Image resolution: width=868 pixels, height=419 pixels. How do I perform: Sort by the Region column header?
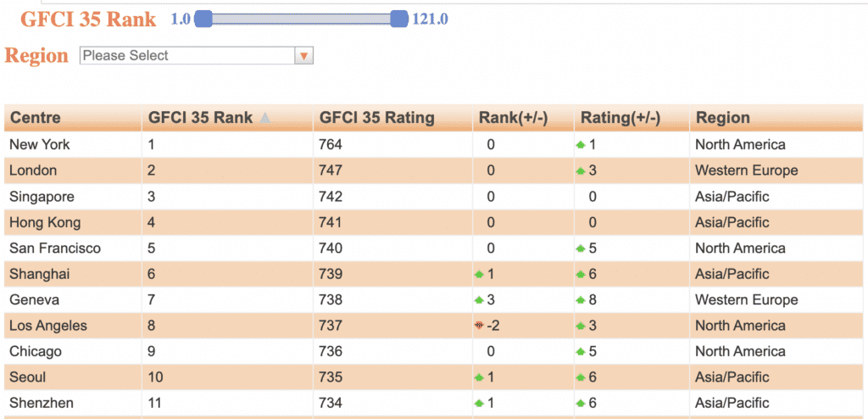(776, 118)
